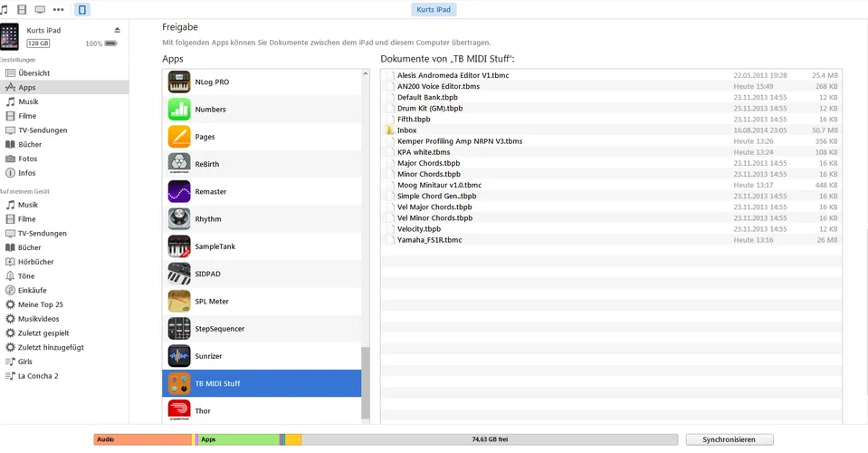
Task: Eject Kurts iPad
Action: click(x=117, y=30)
